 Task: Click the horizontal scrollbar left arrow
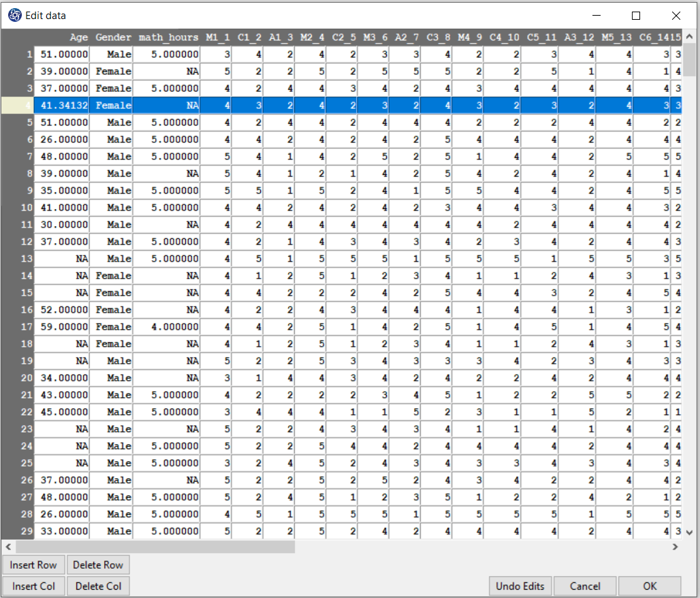click(8, 547)
